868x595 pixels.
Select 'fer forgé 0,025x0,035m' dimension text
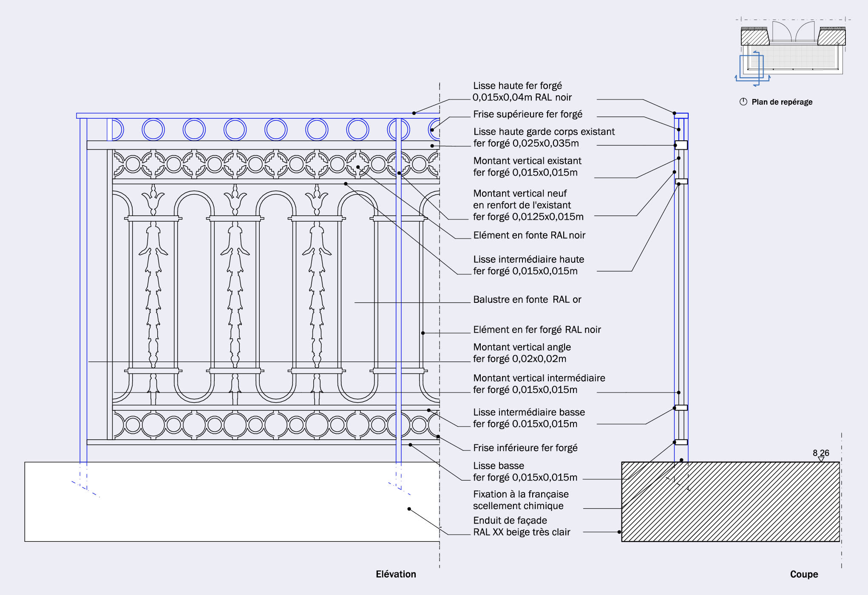(x=526, y=143)
